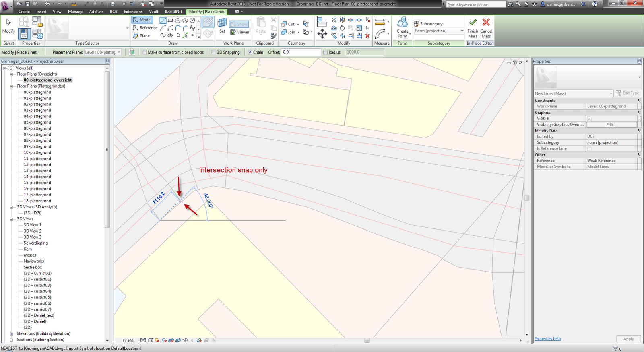Choose the Circle draw tool
This screenshot has width=644, height=352.
[x=192, y=20]
